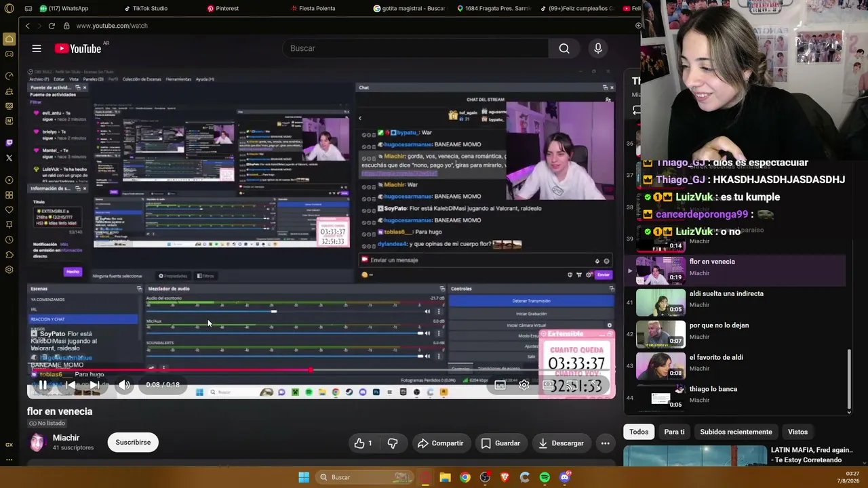Image resolution: width=868 pixels, height=488 pixels.
Task: Open Brave browser from the taskbar
Action: point(505,477)
